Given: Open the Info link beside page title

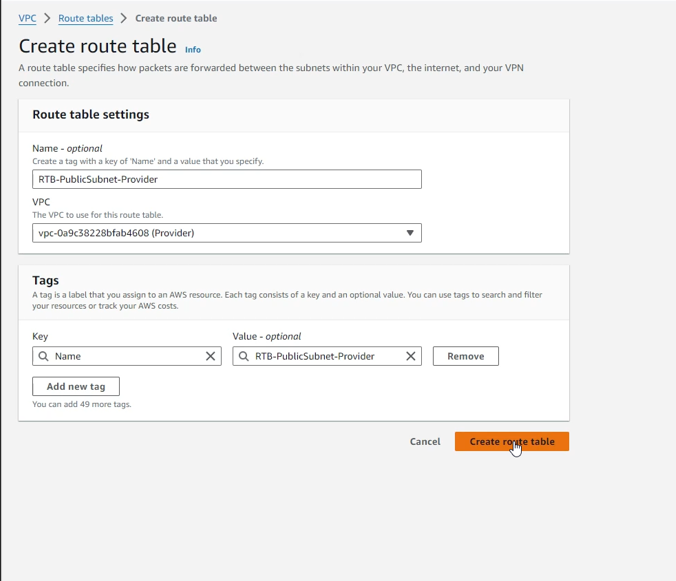Looking at the screenshot, I should click(192, 50).
